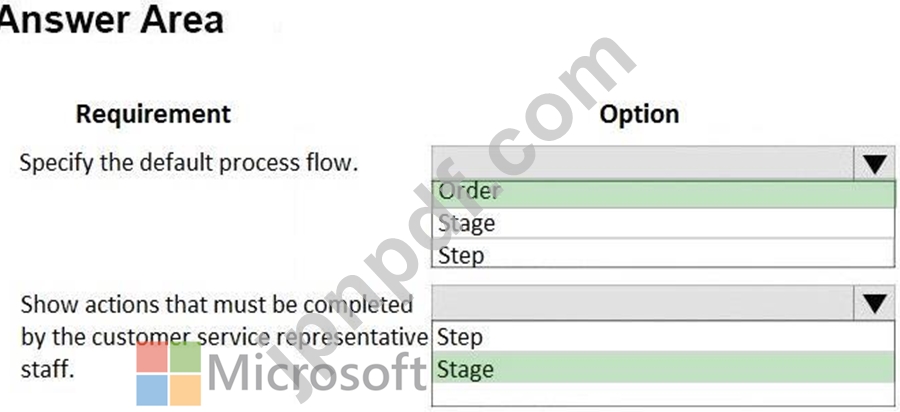Click the Requirement column header
Image resolution: width=900 pixels, height=412 pixels.
pos(153,114)
